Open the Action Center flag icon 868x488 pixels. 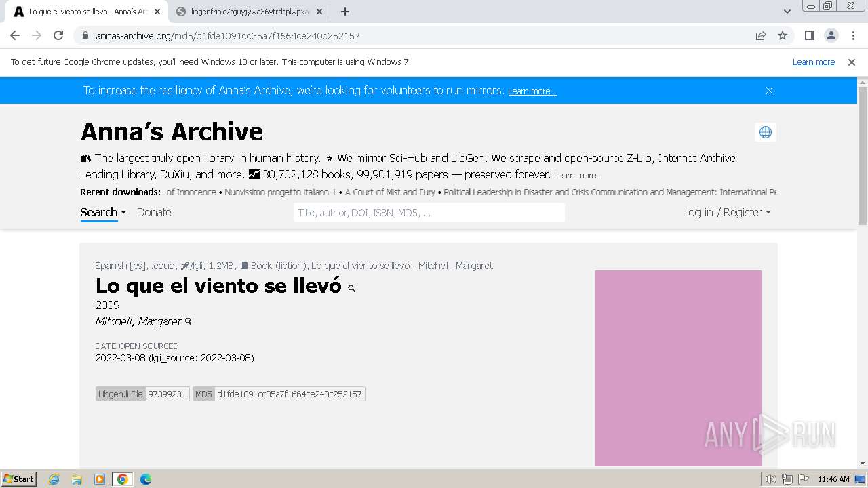tap(802, 479)
